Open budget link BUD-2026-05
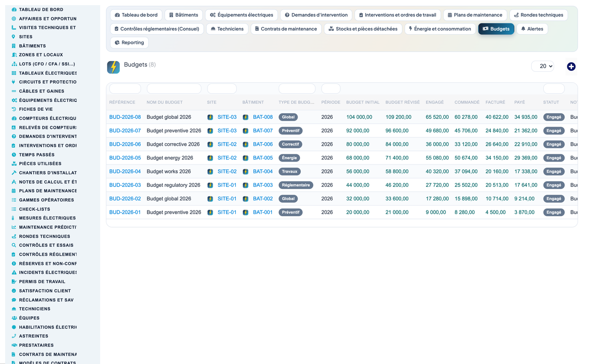The height and width of the screenshot is (364, 589). point(125,158)
